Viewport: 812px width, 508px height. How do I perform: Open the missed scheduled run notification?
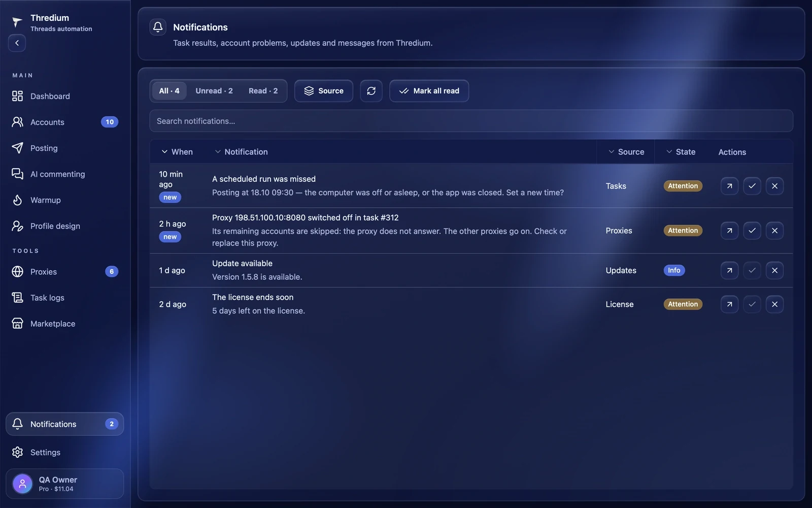pos(729,186)
